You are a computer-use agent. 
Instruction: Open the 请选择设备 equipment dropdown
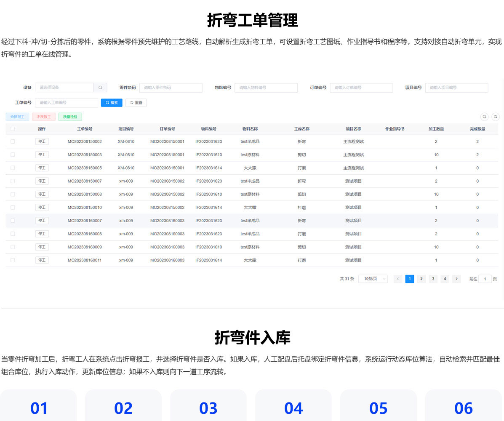coord(64,88)
